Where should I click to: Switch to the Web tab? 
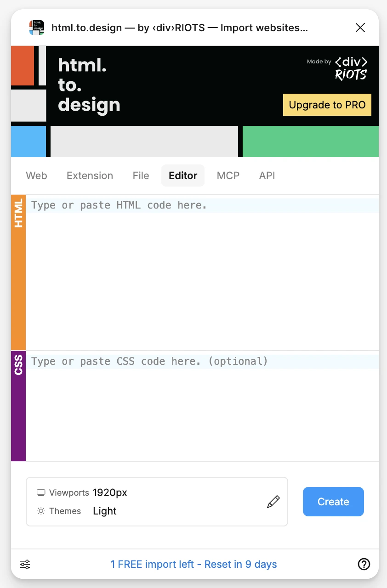(x=36, y=175)
